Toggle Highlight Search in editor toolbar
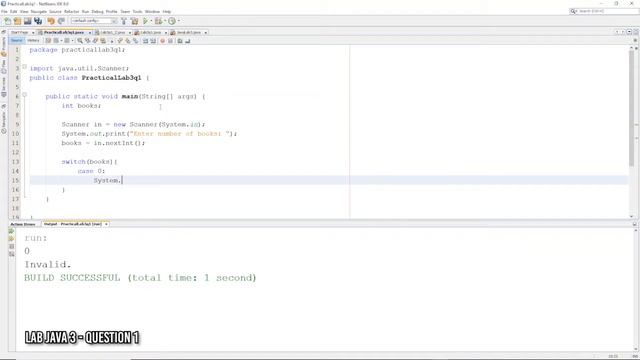640x360 pixels. coord(103,41)
